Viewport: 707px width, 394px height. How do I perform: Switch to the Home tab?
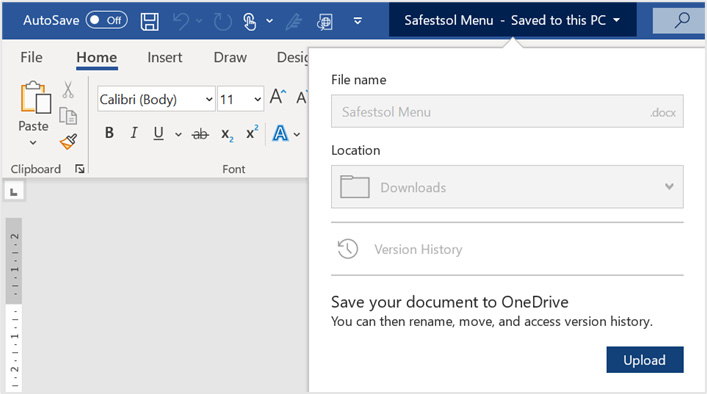[96, 58]
